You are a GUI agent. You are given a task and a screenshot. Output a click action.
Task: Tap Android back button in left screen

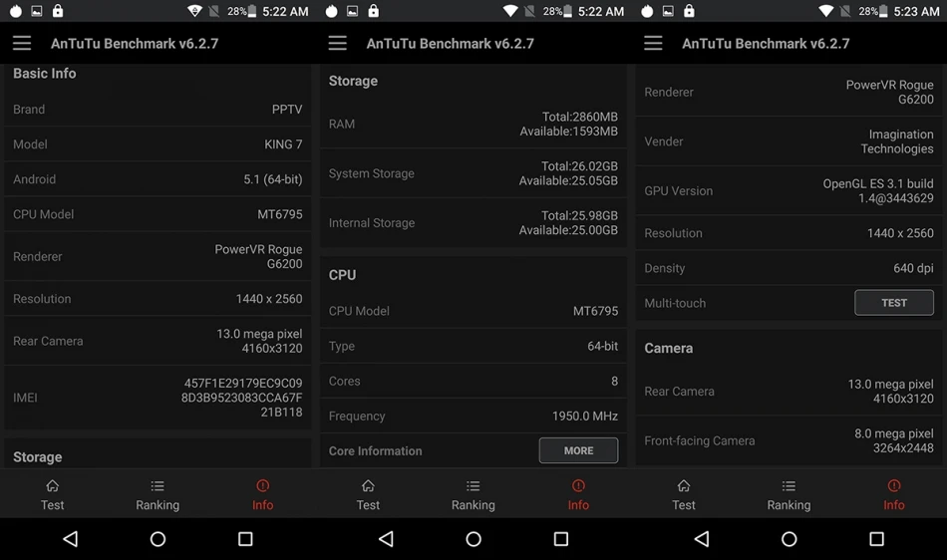pyautogui.click(x=71, y=539)
